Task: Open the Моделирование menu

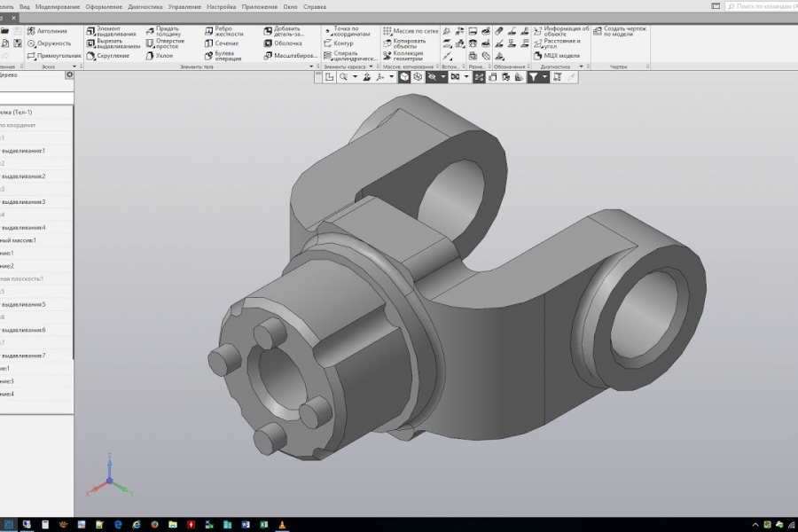Action: pos(58,6)
